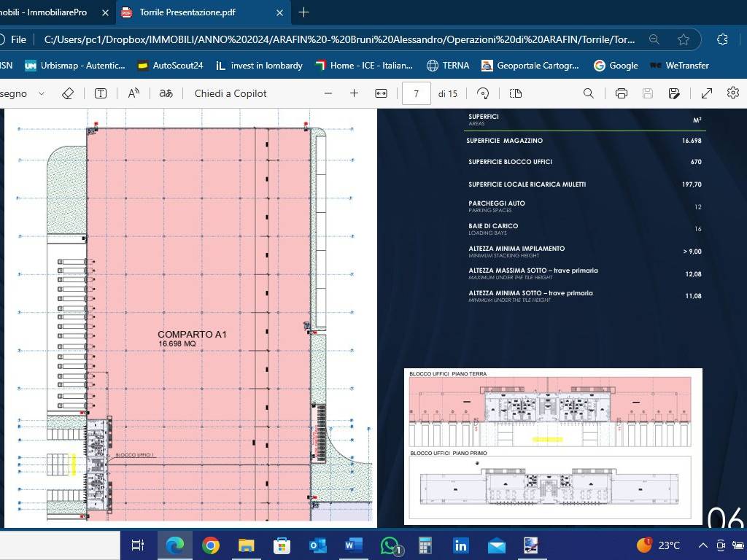Viewport: 747px width, 560px height.
Task: Click the COMPARTO A1 label on plan
Action: pyautogui.click(x=192, y=334)
